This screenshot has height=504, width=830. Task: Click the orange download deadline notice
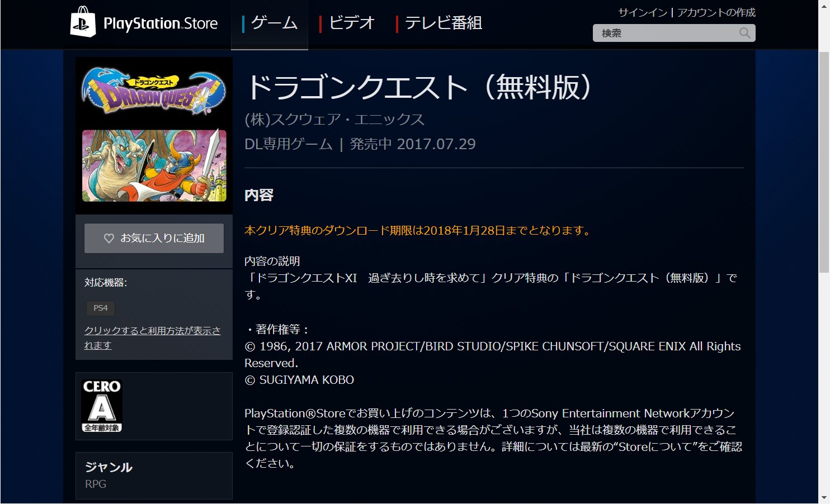419,230
